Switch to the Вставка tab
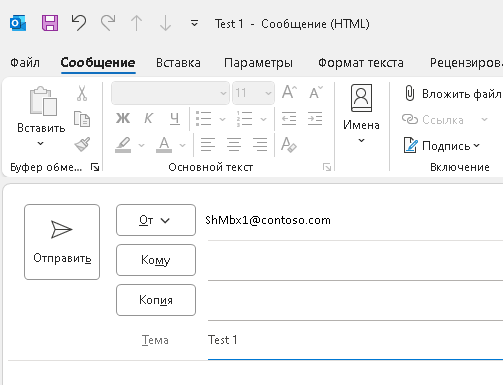Screen dimensions: 503x385 [178, 63]
